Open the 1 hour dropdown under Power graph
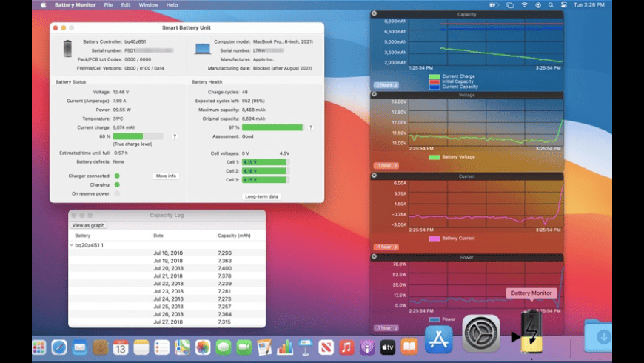 pos(386,328)
